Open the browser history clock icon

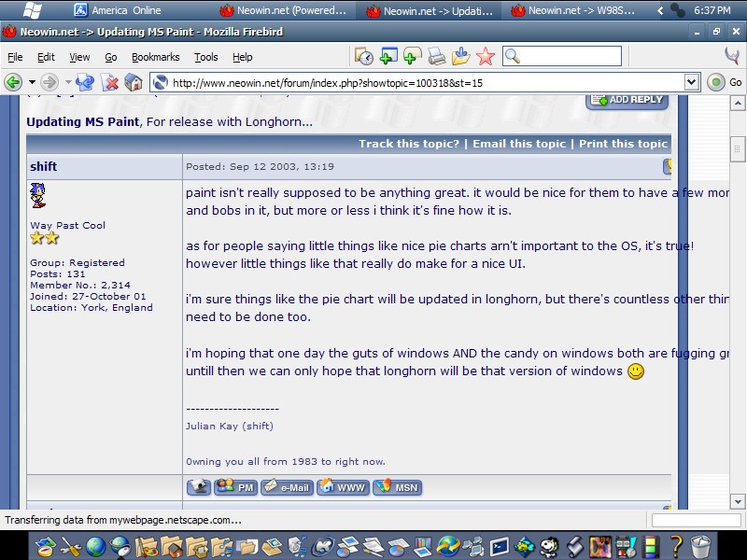click(x=364, y=58)
